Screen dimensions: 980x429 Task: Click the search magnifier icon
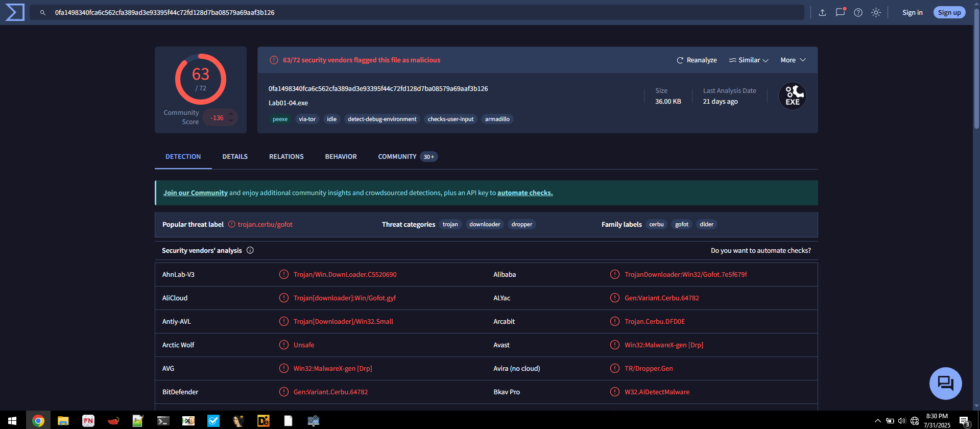point(43,13)
